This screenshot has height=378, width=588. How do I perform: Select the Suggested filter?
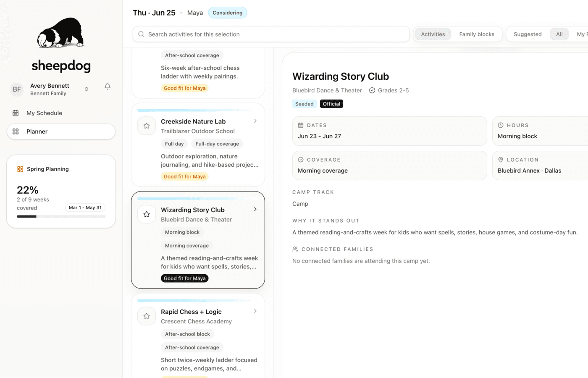tap(528, 34)
